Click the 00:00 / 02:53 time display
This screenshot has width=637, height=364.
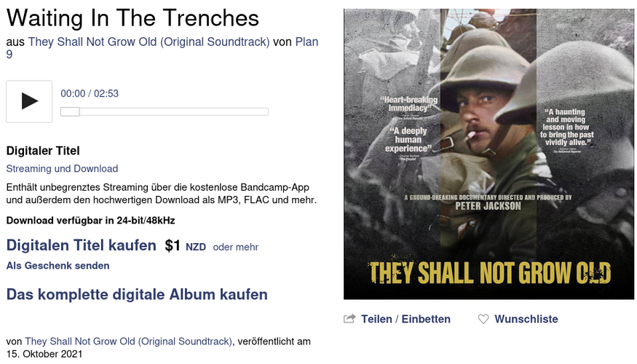(90, 93)
